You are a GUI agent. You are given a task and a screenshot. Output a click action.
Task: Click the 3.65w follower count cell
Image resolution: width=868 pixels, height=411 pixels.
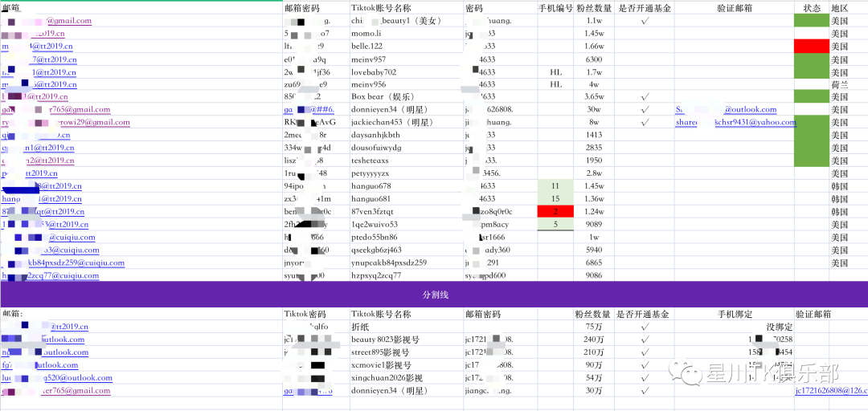pos(594,97)
